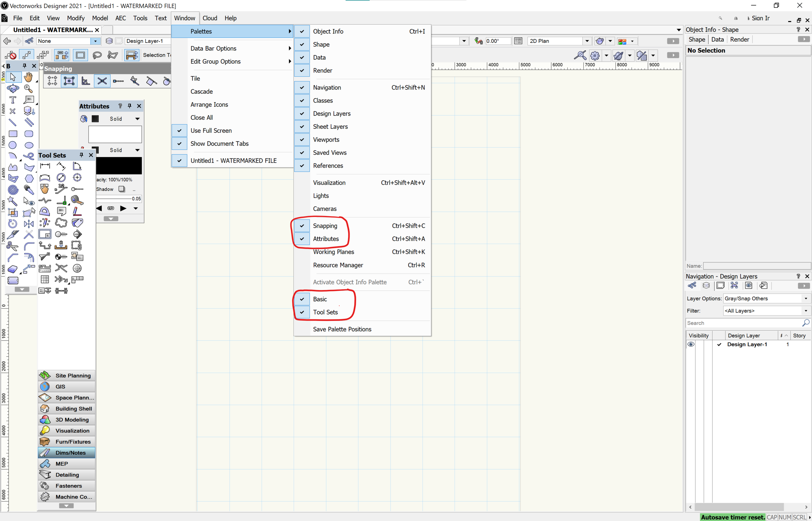Click the rotation angle 0.00° field
Screen dimensions: 812x521
point(498,41)
